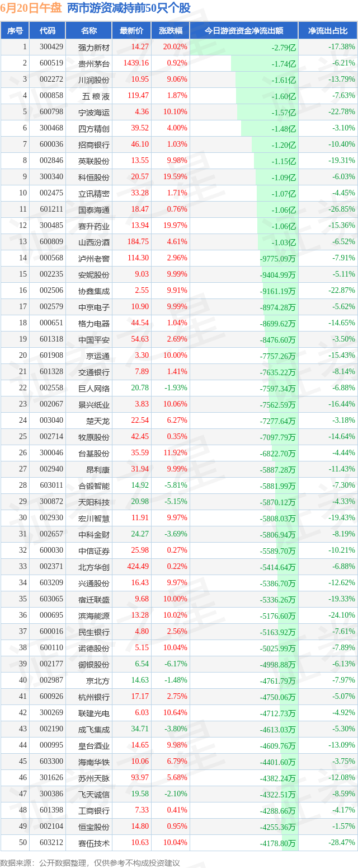Click outflow value -9404.99万 for 安妮股份
This screenshot has height=868, width=358.
(277, 275)
